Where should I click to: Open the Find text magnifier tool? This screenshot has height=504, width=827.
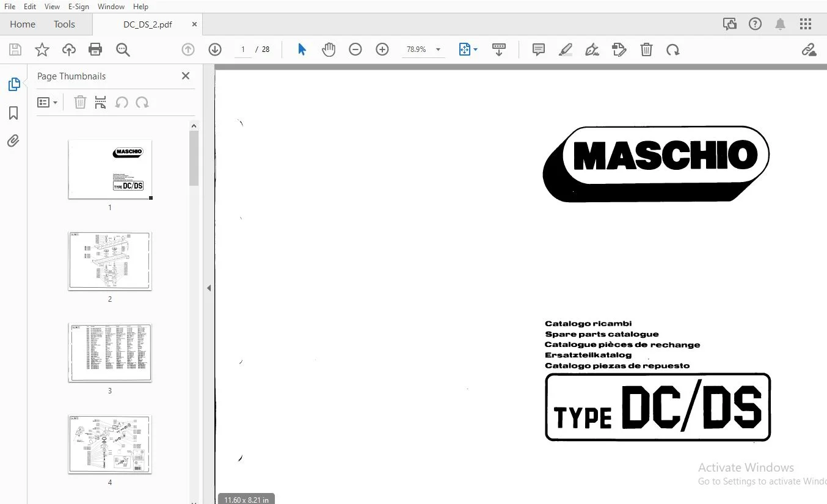[x=123, y=49]
